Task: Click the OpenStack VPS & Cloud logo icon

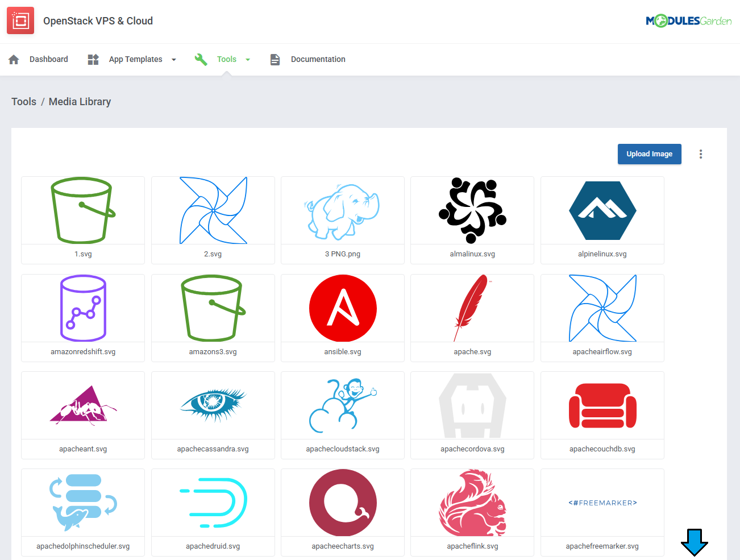Action: [x=20, y=21]
